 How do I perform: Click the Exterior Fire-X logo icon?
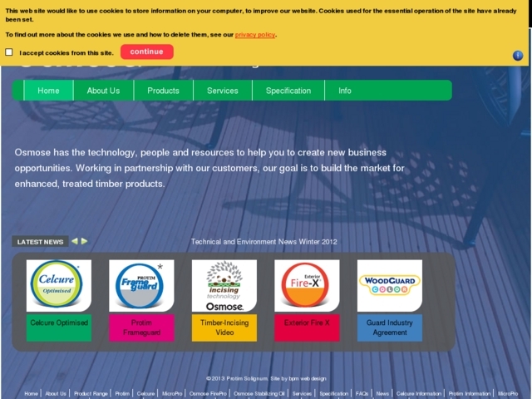[x=307, y=285]
